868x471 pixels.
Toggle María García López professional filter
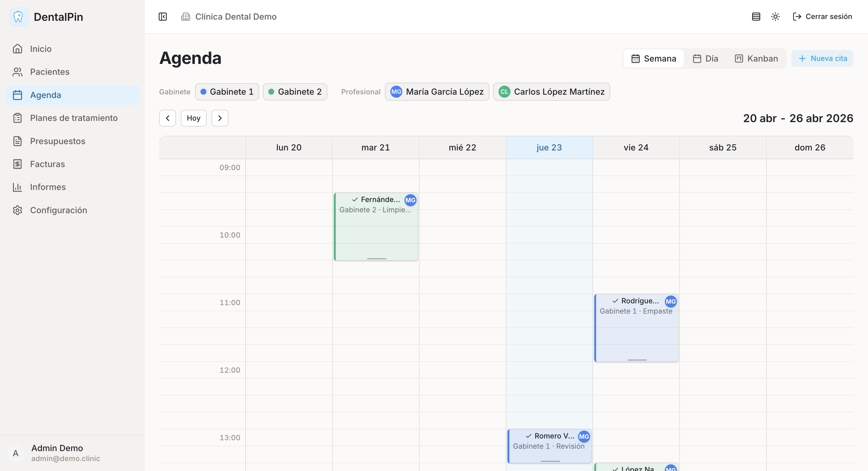tap(437, 92)
